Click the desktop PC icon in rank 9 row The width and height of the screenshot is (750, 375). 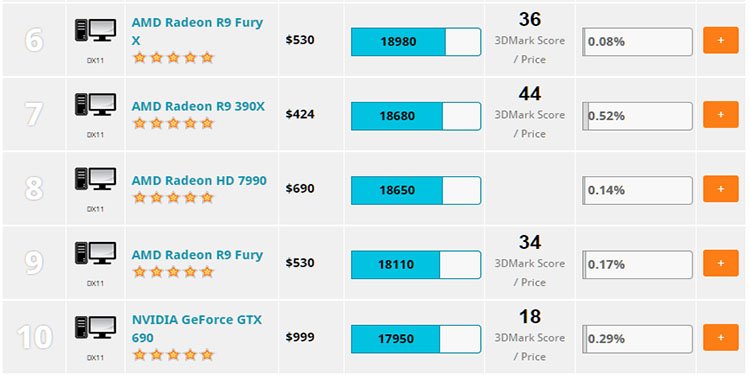pyautogui.click(x=96, y=254)
